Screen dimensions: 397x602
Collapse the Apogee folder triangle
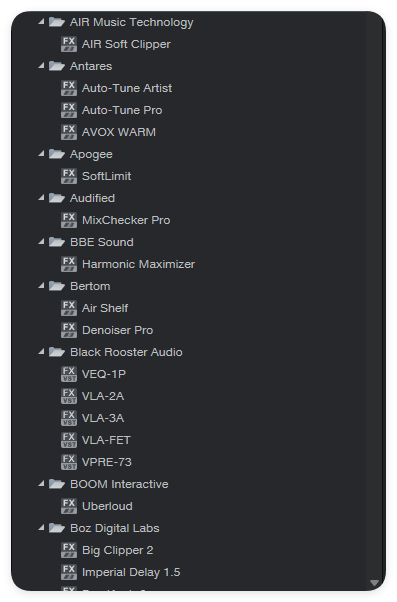(41, 154)
